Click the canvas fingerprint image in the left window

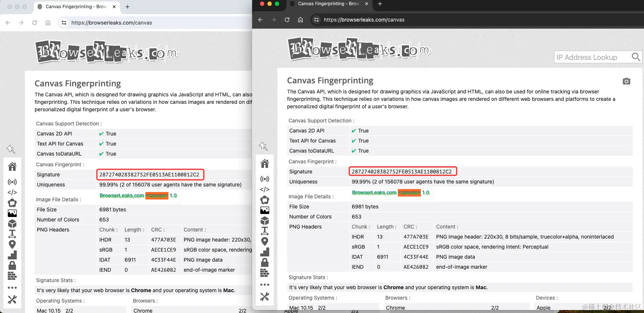(139, 196)
